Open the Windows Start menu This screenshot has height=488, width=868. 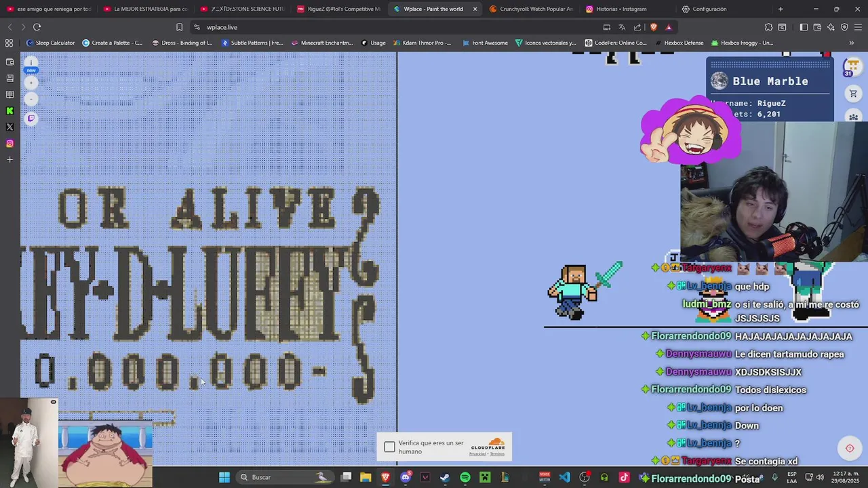pyautogui.click(x=224, y=477)
